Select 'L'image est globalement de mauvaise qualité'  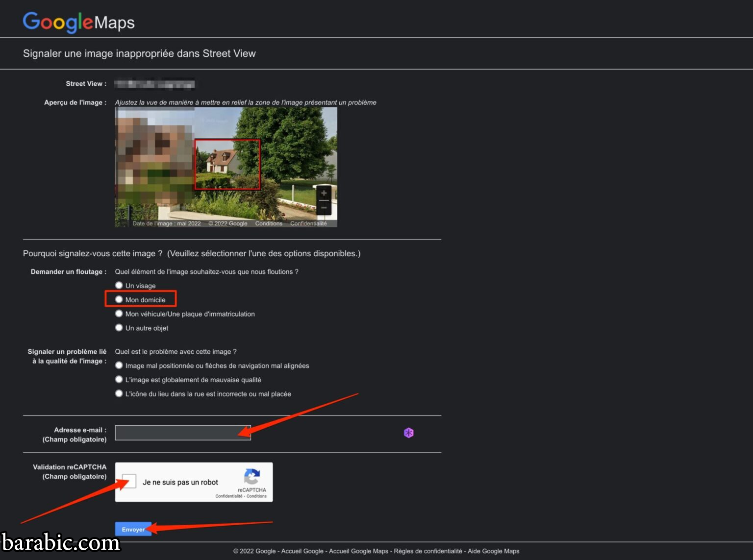(x=119, y=380)
